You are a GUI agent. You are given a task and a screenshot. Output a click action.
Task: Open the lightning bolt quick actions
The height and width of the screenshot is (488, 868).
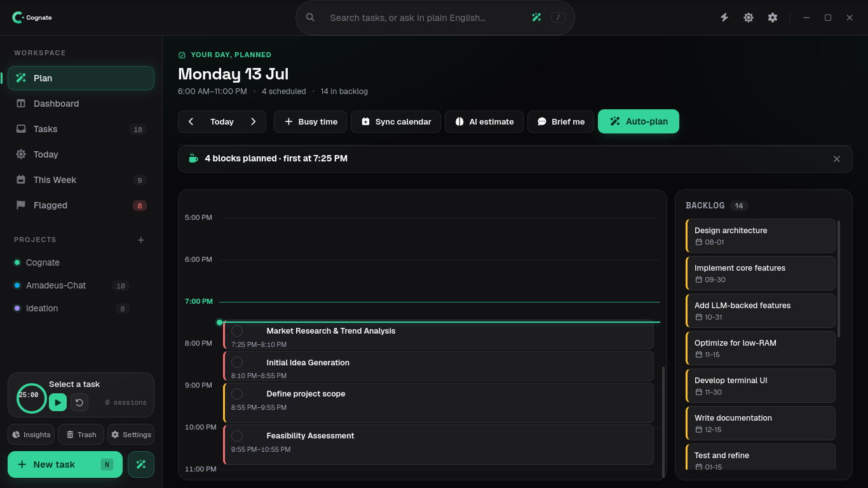(x=724, y=18)
